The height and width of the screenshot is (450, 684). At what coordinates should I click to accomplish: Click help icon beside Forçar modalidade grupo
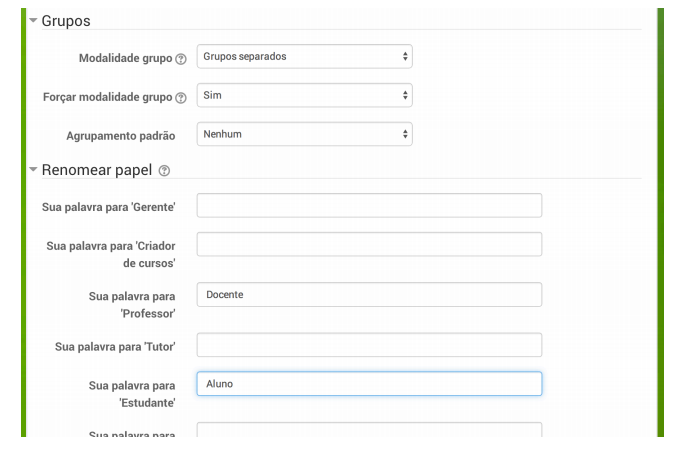point(181,98)
